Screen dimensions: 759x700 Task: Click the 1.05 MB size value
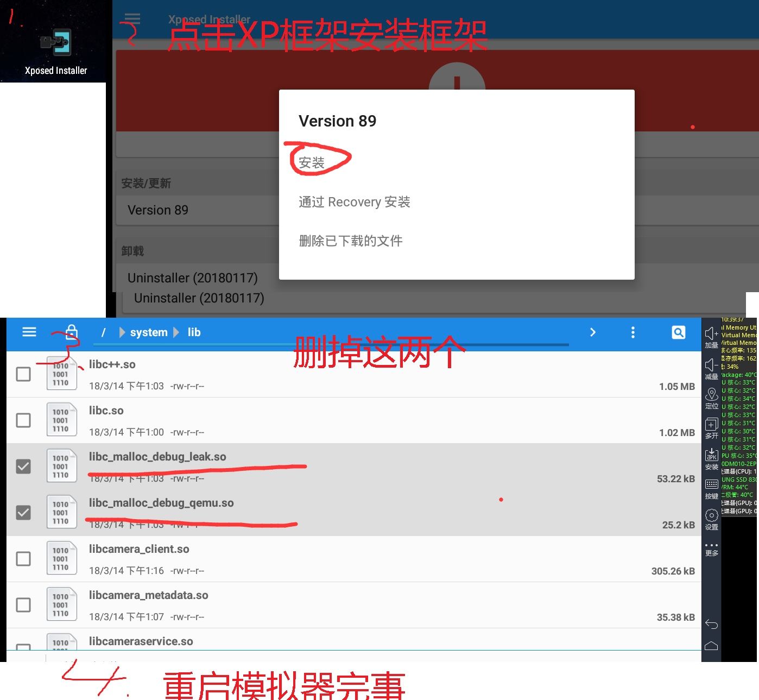[x=677, y=387]
